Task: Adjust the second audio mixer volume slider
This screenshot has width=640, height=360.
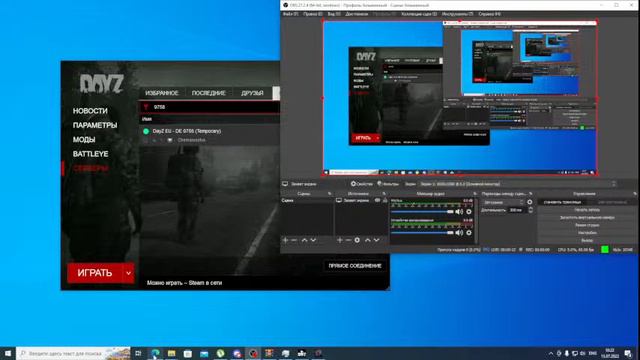Action: [422, 233]
